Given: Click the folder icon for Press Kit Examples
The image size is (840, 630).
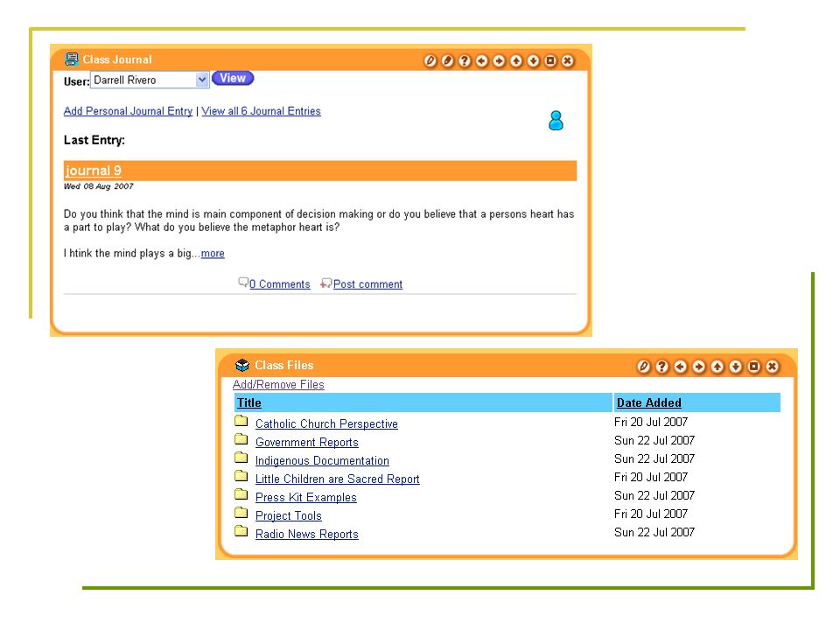Looking at the screenshot, I should (241, 494).
